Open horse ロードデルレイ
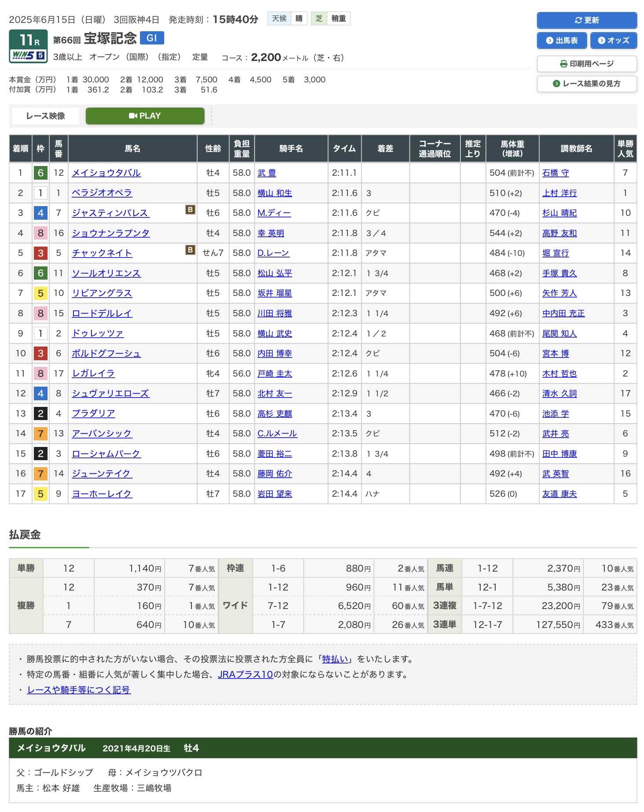 click(102, 313)
